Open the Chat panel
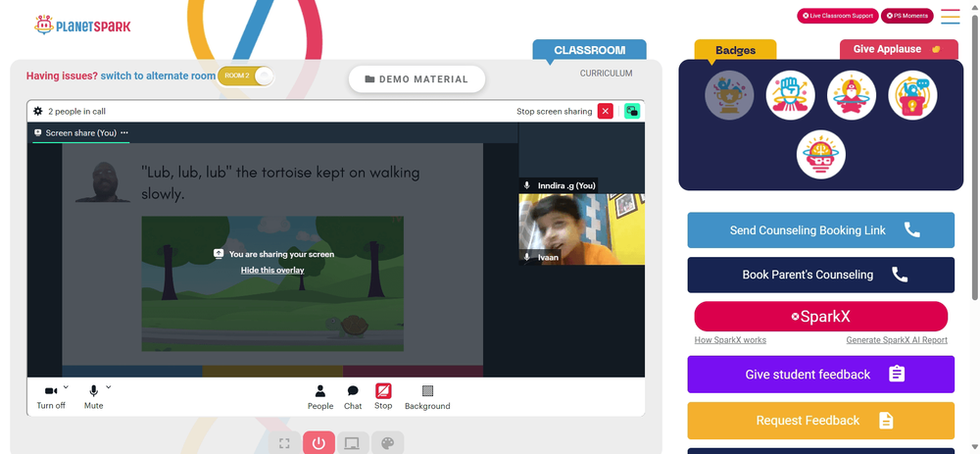The width and height of the screenshot is (980, 454). (353, 397)
